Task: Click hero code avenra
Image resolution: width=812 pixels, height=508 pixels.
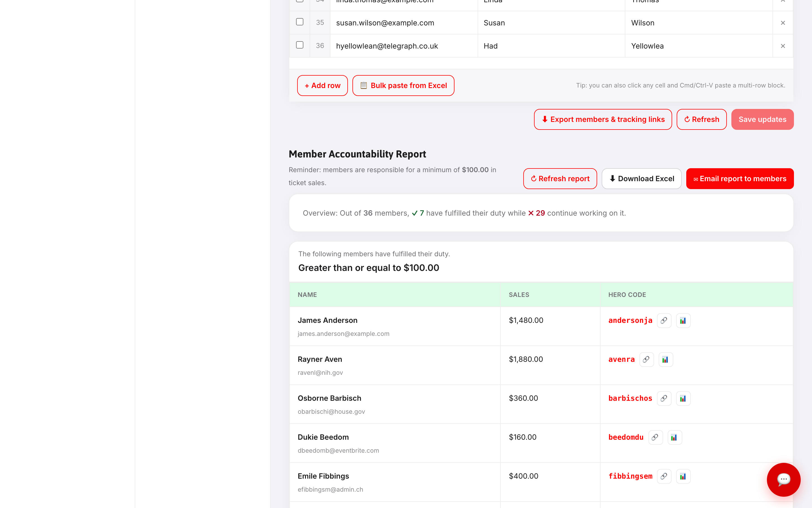Action: pyautogui.click(x=621, y=360)
